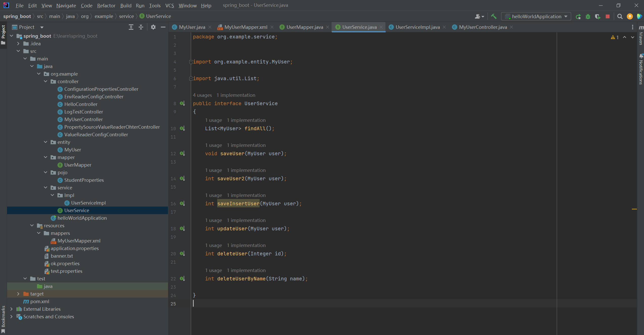Screen dimensions: 644x335
Task: Click implementation gutter icon on line 16
Action: point(182,204)
